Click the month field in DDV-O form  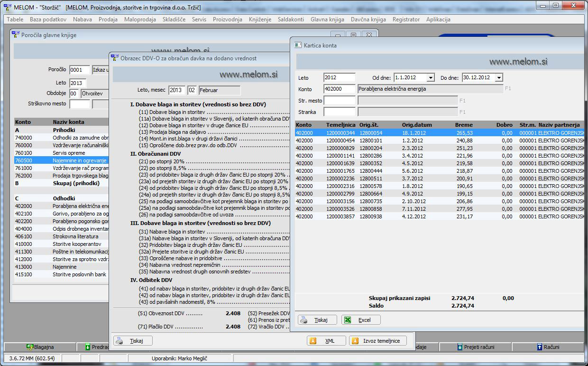[192, 90]
